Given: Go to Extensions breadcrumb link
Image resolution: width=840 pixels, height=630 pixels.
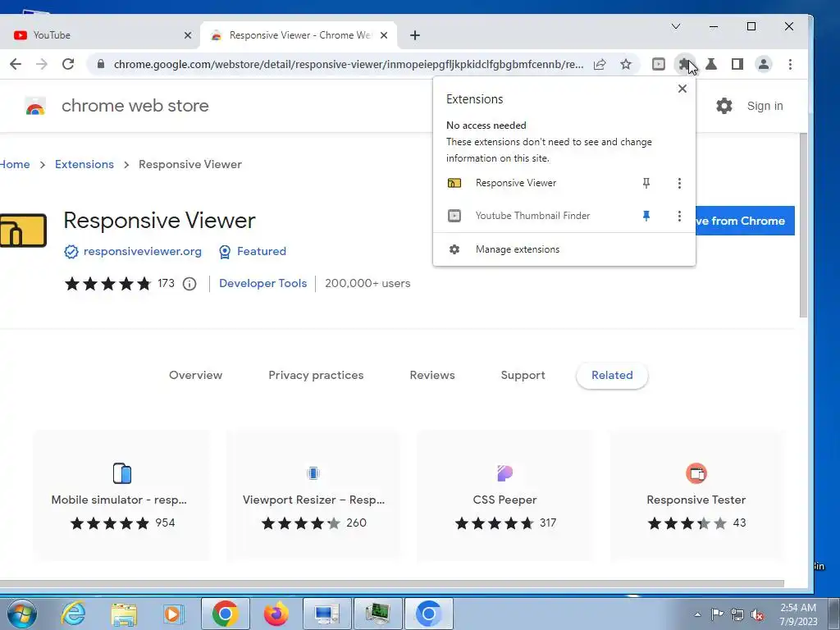Looking at the screenshot, I should point(84,164).
